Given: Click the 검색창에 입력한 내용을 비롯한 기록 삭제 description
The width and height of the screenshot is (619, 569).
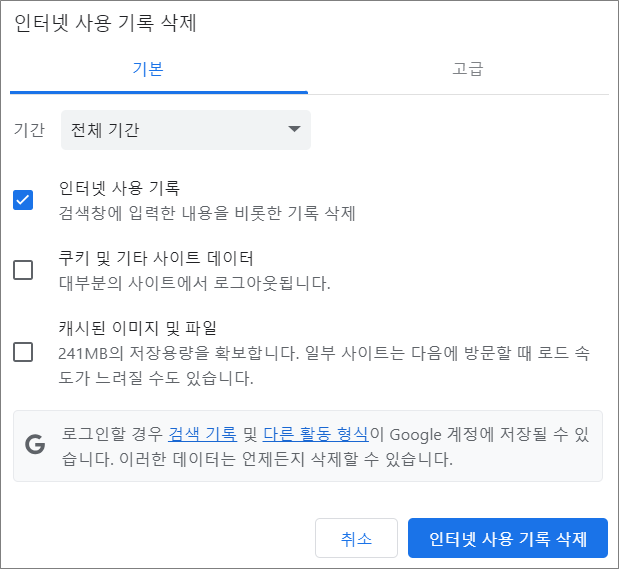Looking at the screenshot, I should click(x=207, y=214).
